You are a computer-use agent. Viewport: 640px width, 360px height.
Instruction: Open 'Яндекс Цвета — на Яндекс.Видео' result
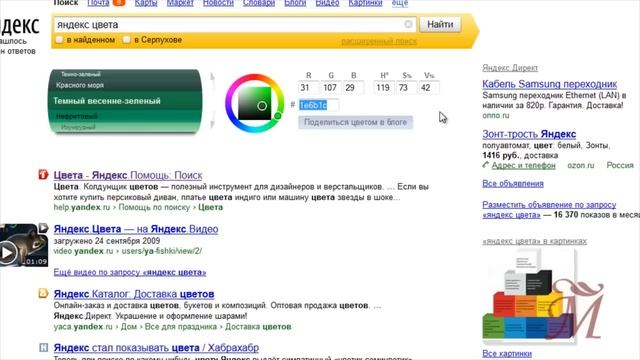136,229
